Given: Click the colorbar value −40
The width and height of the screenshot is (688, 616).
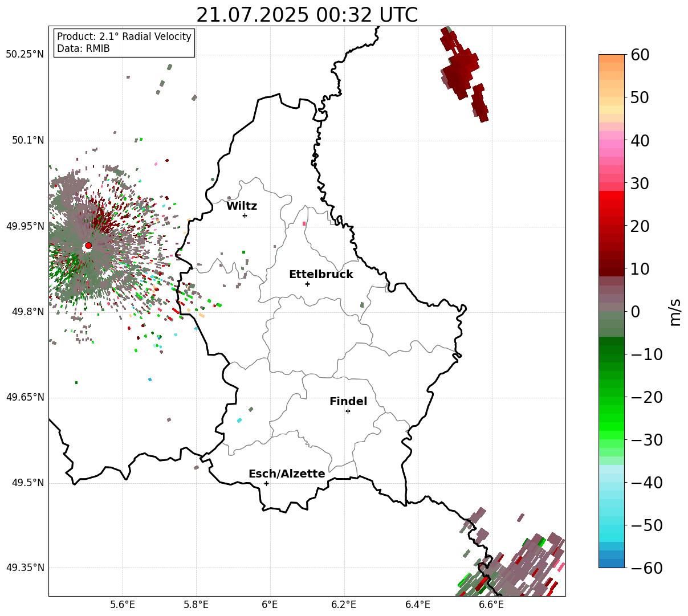Looking at the screenshot, I should 646,483.
